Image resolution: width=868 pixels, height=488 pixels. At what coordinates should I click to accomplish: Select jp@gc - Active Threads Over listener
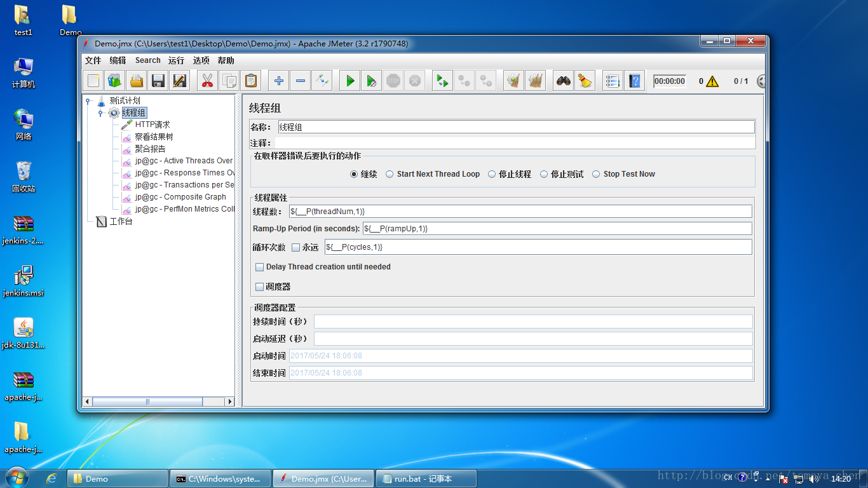(x=184, y=161)
